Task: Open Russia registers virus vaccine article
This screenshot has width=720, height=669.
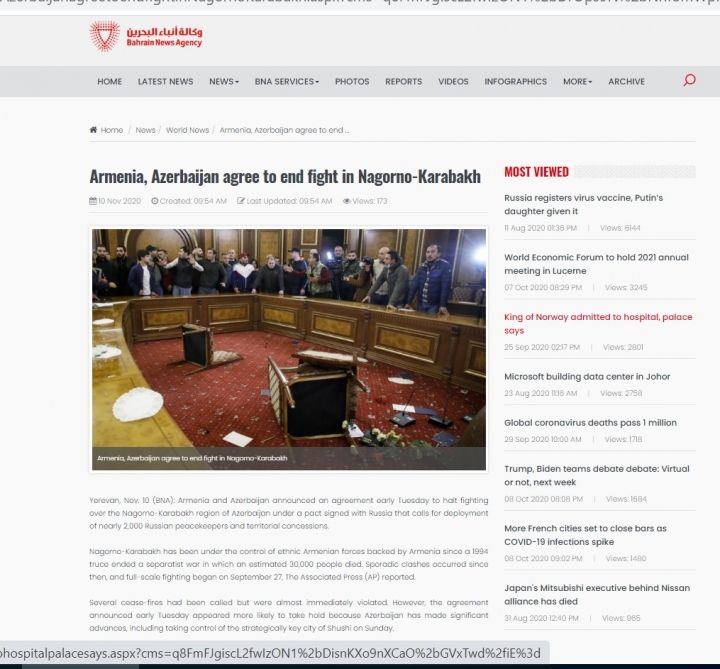Action: pos(583,204)
